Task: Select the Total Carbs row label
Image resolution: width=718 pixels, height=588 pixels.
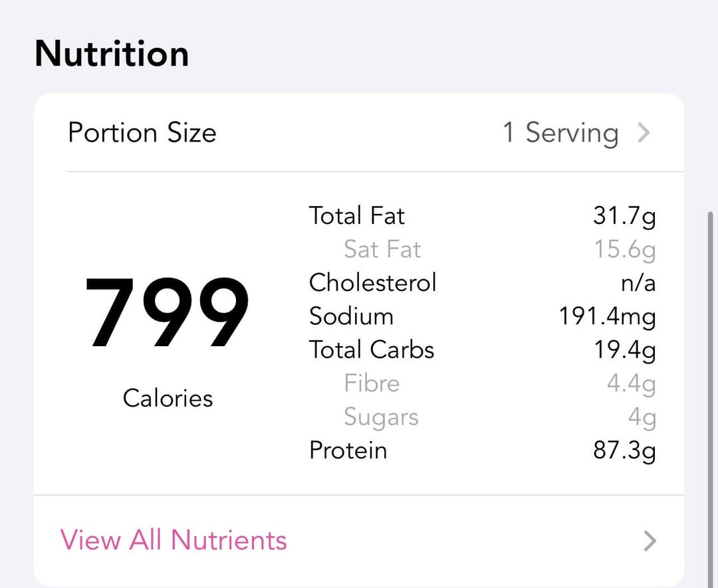Action: click(371, 349)
